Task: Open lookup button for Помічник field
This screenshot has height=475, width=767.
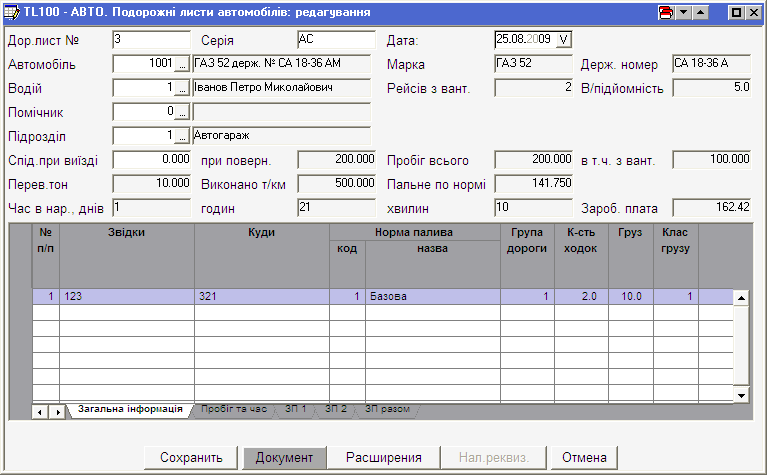Action: pyautogui.click(x=182, y=112)
